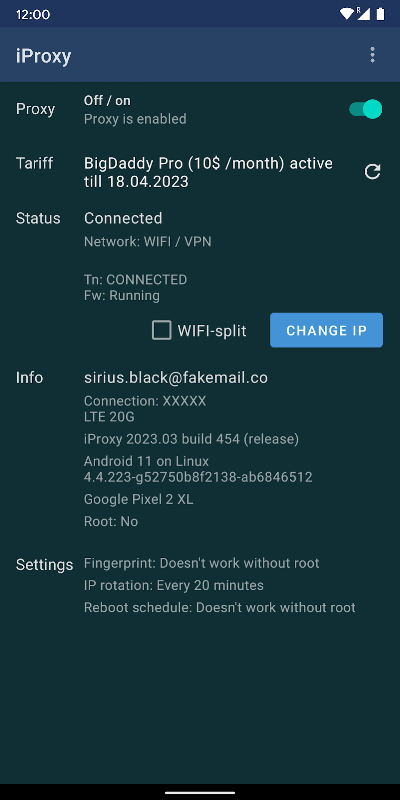
Task: Turn off the Proxy switch
Action: [x=365, y=109]
